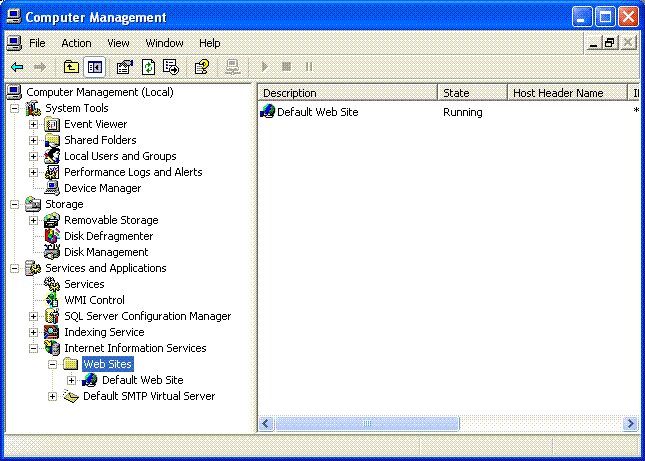This screenshot has height=461, width=645.
Task: Click the horizontal scrollbar right arrow
Action: [630, 424]
